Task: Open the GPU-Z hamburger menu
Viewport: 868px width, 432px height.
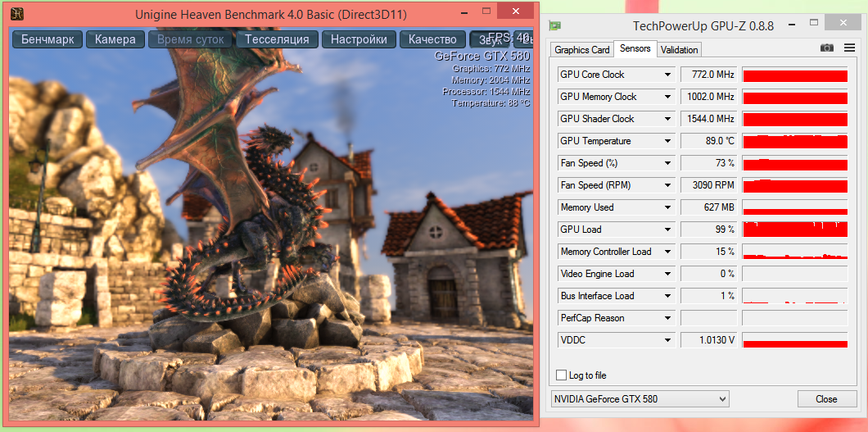Action: pyautogui.click(x=849, y=48)
